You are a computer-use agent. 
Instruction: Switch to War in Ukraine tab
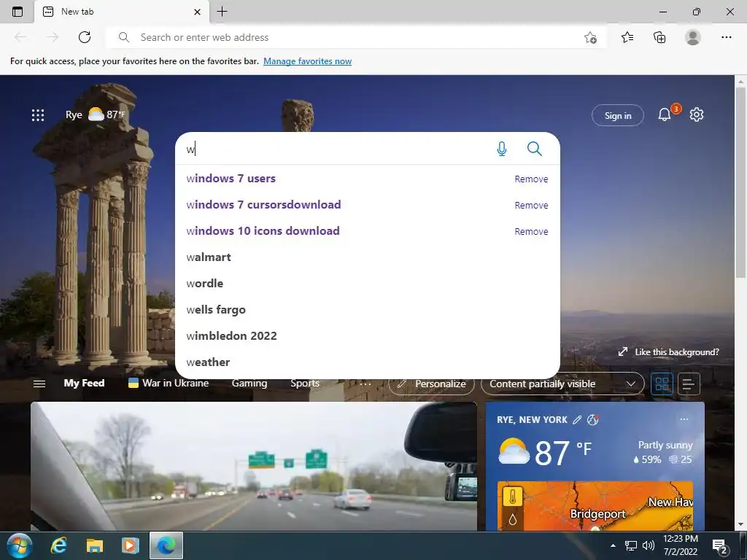(169, 383)
